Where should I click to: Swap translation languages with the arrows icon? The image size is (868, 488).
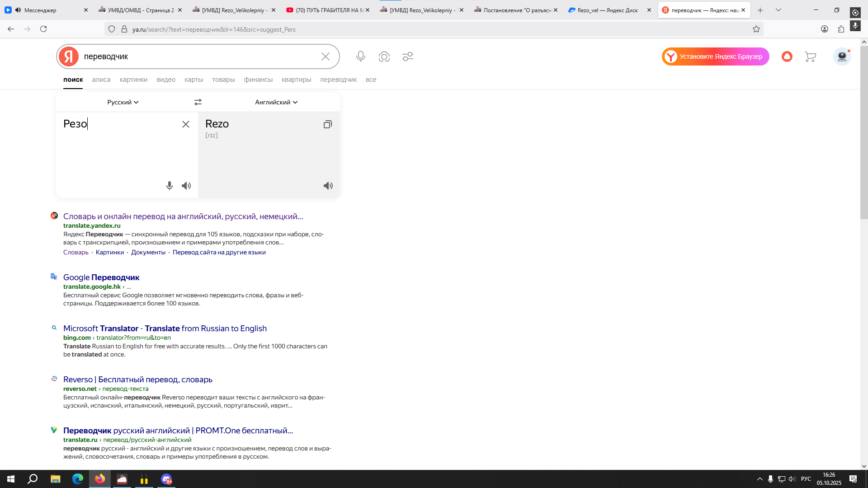(x=198, y=102)
